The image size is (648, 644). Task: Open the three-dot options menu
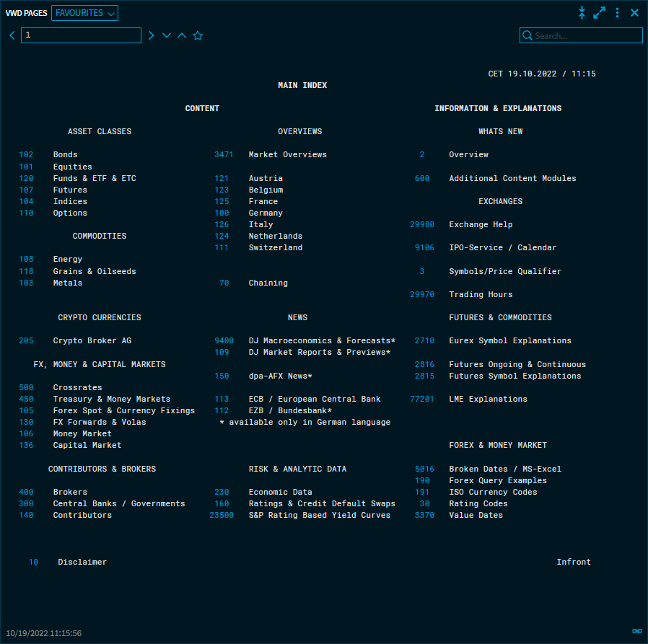click(617, 13)
